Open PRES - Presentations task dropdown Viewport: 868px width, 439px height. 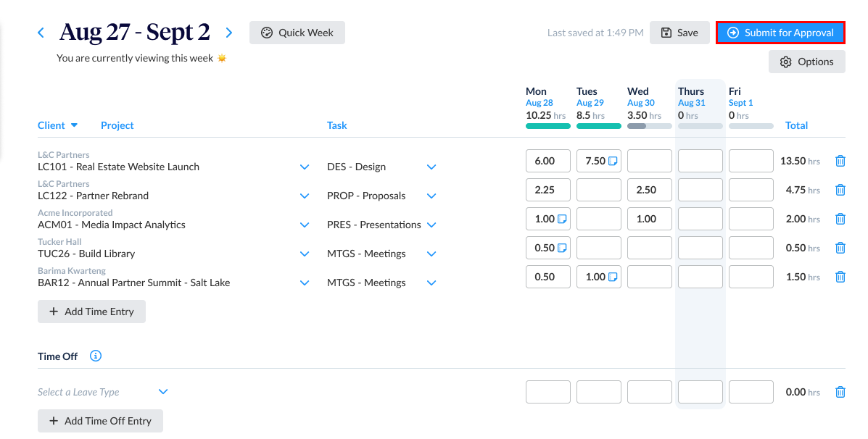click(431, 225)
